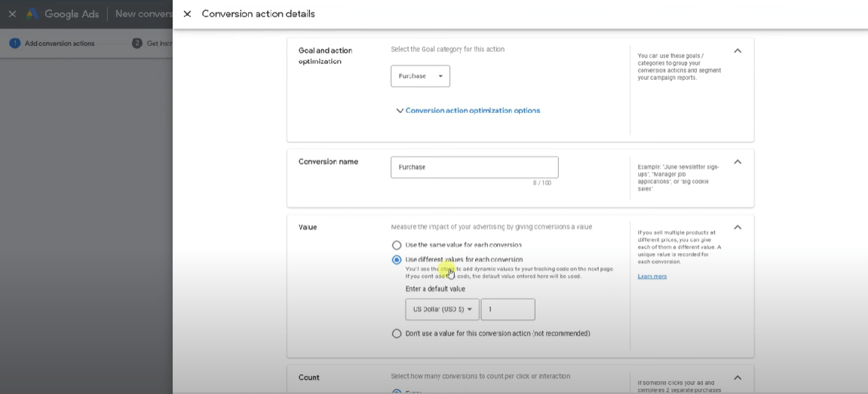Close the New conversion page with the top-left X

(12, 14)
